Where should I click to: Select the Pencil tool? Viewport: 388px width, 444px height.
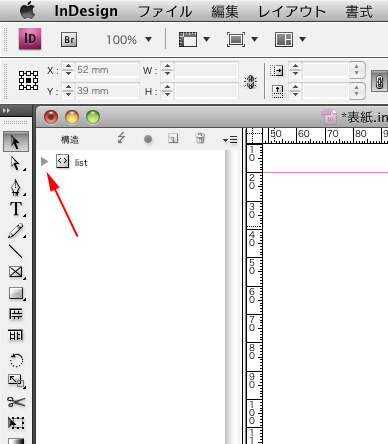pyautogui.click(x=16, y=231)
